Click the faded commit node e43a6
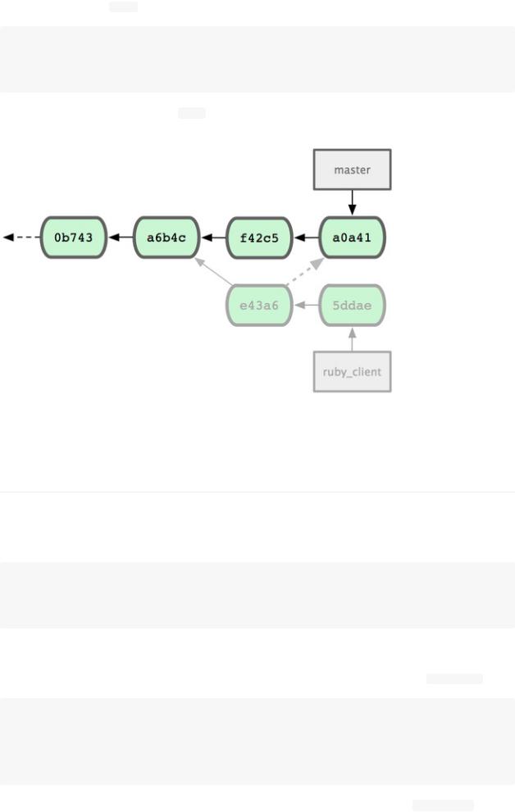Viewport: 515px width, 812px height. click(259, 306)
